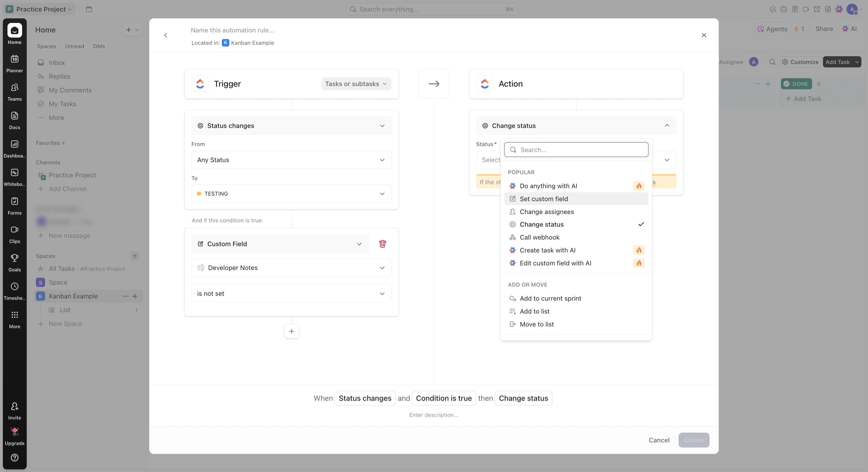Open Clips in the sidebar
Viewport: 868px width, 472px height.
(14, 234)
